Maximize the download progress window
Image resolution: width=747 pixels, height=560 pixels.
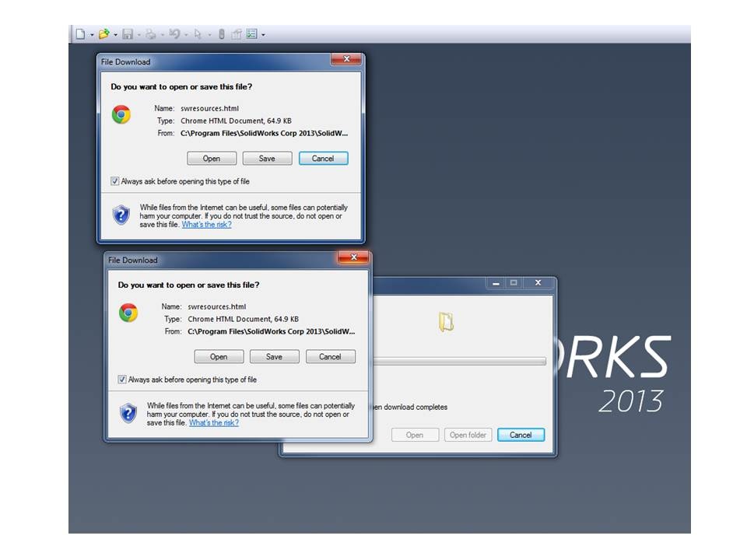coord(514,283)
